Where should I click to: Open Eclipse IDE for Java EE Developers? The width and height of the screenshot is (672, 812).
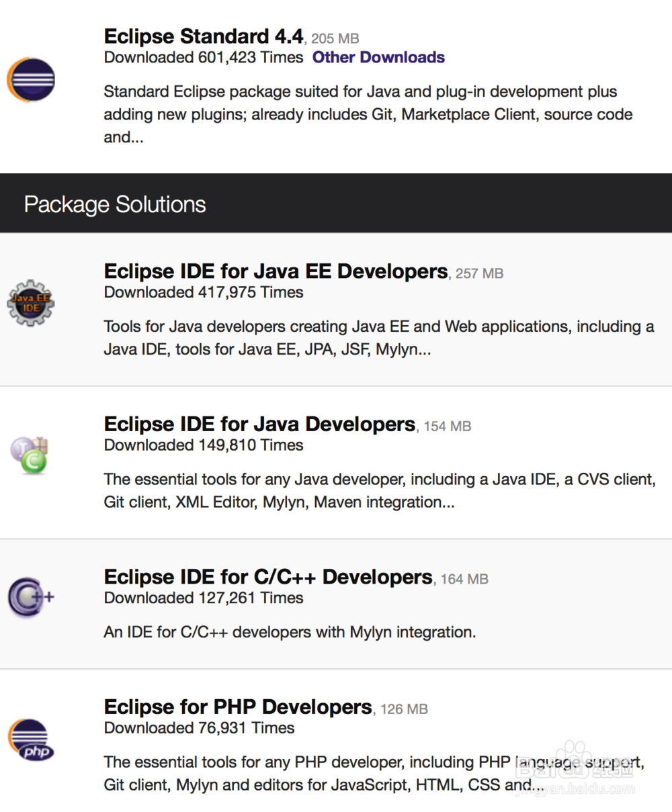(x=275, y=271)
